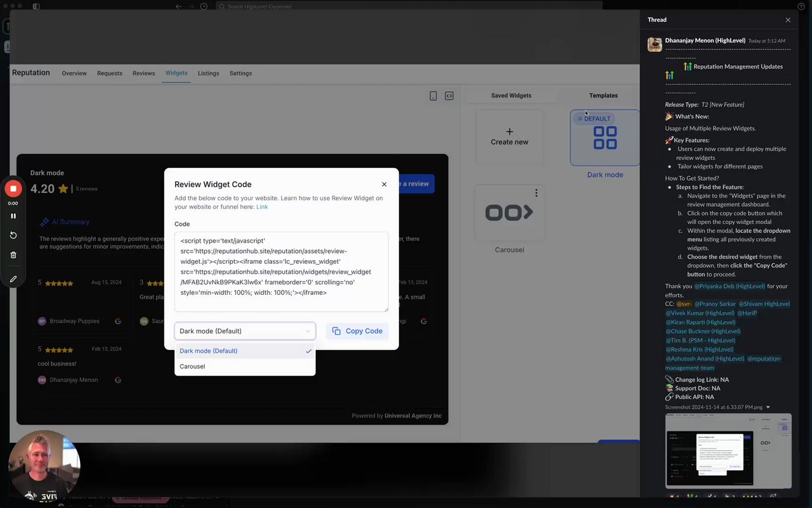Open the Settings tab in Reputation
Viewport: 812px width, 508px height.
(240, 73)
